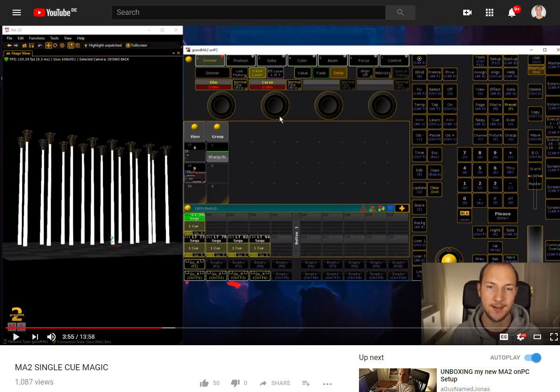Enter full screen player mode
This screenshot has width=560, height=392.
click(x=554, y=337)
